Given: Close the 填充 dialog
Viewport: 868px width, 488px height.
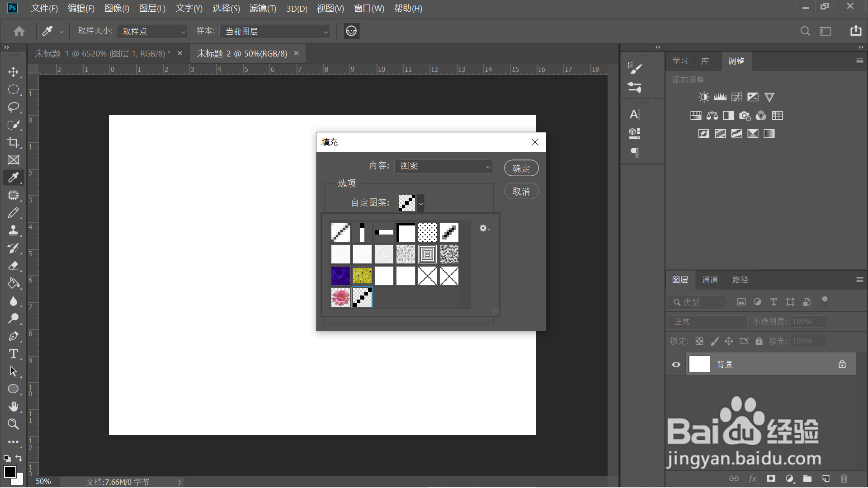Looking at the screenshot, I should coord(535,142).
